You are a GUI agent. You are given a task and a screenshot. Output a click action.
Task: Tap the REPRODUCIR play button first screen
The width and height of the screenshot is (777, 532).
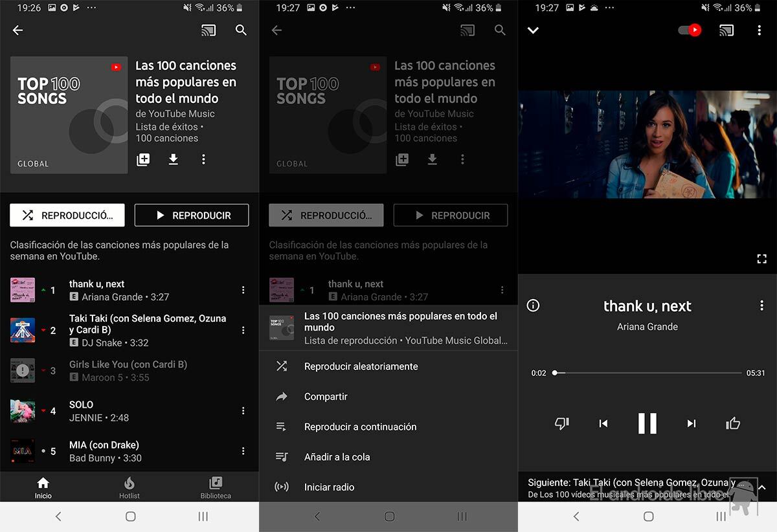click(192, 216)
